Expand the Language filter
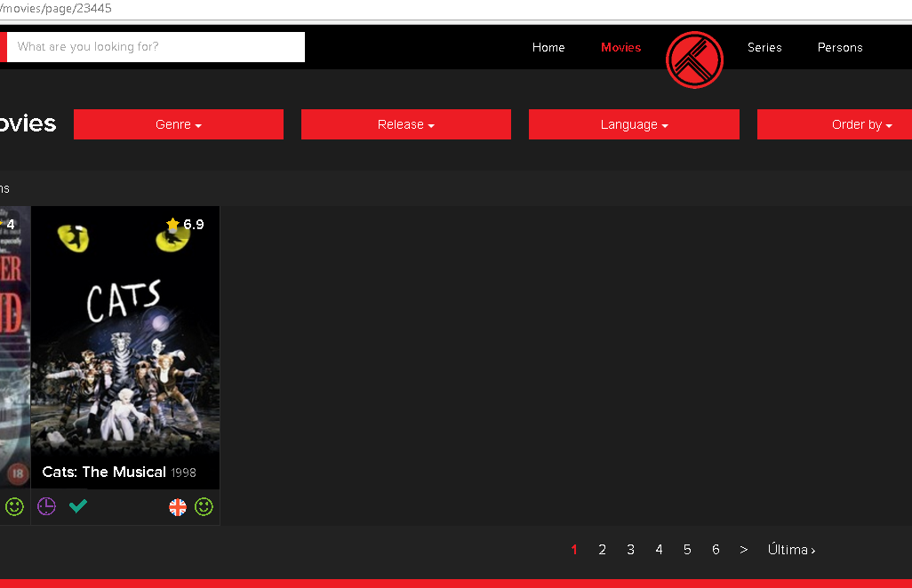Screen dimensions: 912x588 [x=634, y=124]
